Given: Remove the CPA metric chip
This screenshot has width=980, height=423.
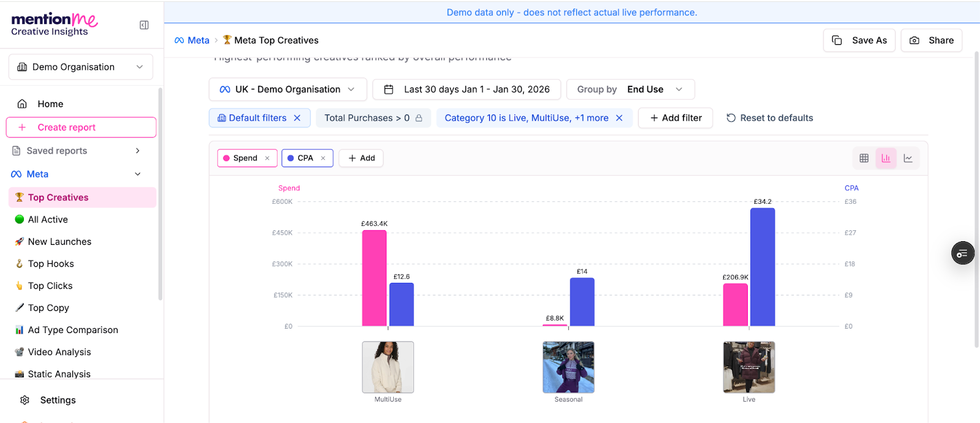Looking at the screenshot, I should 323,158.
